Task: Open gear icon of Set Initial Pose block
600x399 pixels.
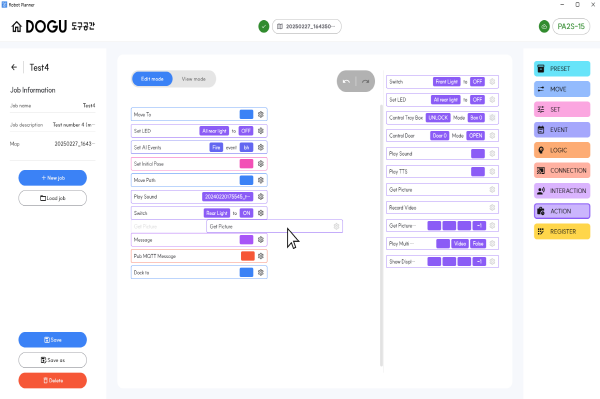Action: click(261, 164)
